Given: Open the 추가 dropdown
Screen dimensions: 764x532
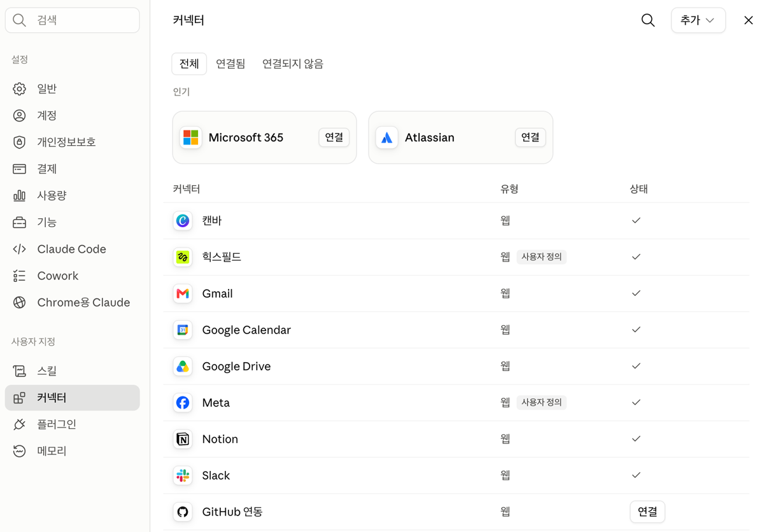Looking at the screenshot, I should click(698, 20).
